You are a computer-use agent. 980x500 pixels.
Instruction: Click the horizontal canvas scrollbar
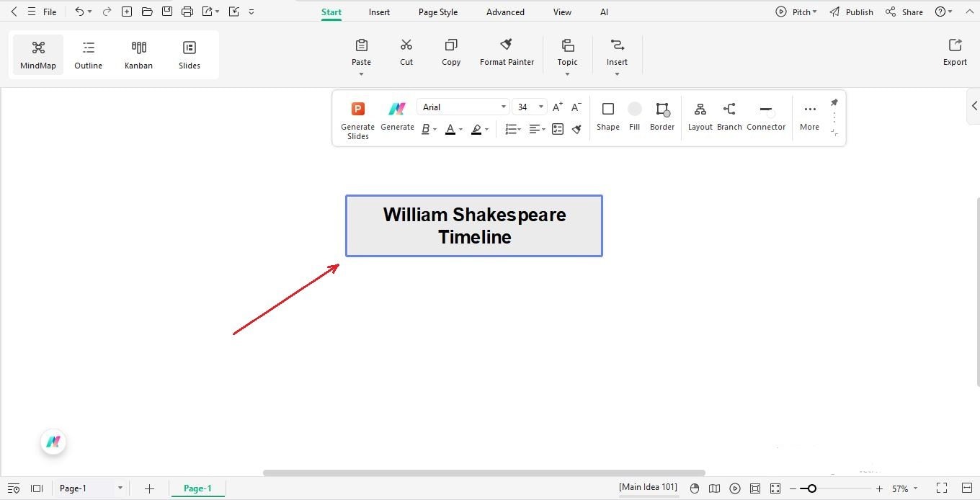[484, 473]
